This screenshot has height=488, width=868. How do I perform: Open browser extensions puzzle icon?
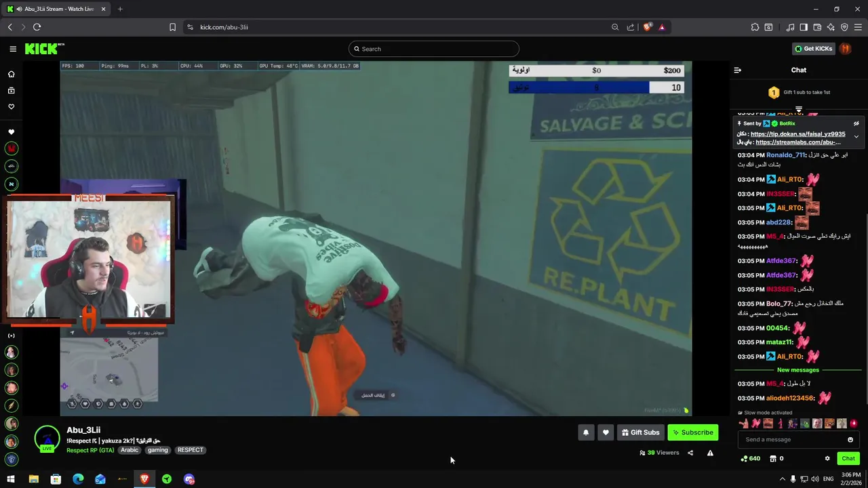(755, 27)
